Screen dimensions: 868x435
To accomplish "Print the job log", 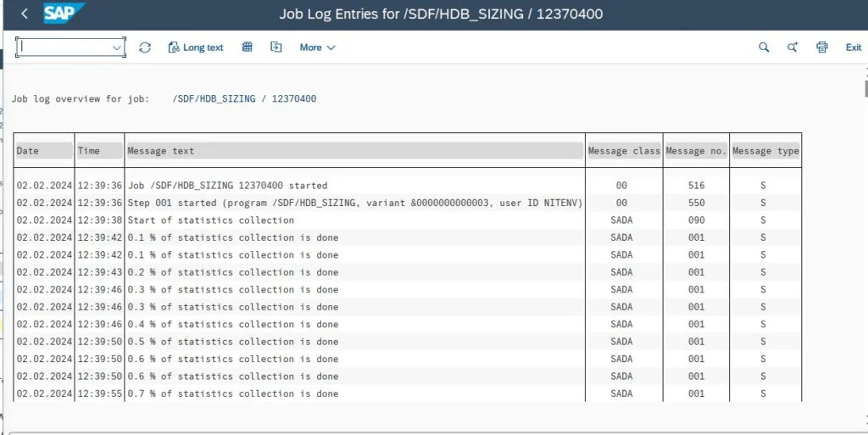I will [x=822, y=47].
